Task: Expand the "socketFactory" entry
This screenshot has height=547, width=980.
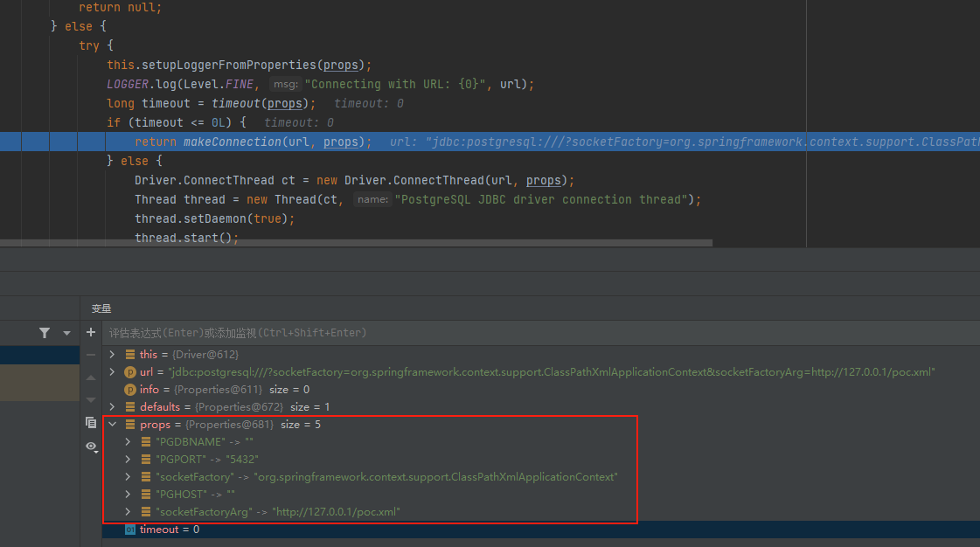Action: (x=129, y=476)
